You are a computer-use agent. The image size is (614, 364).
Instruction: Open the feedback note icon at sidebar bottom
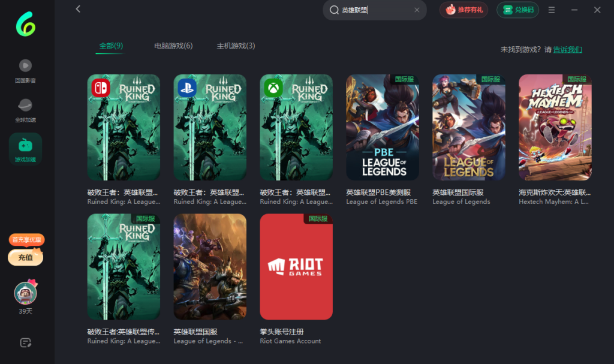click(25, 343)
